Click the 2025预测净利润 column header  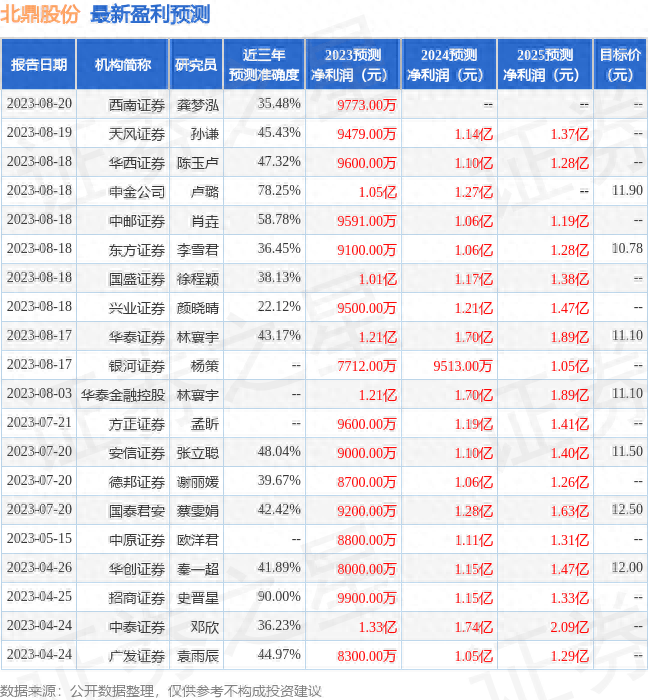point(545,65)
